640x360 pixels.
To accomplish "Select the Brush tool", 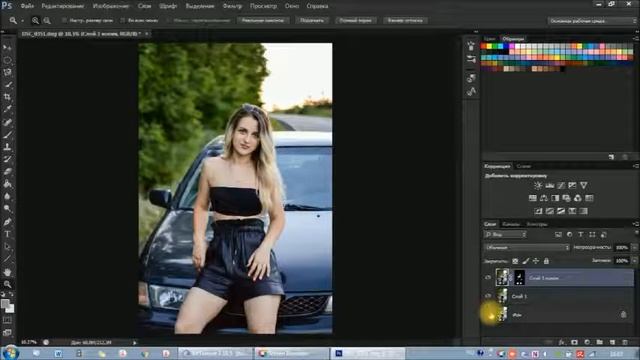I will click(7, 134).
